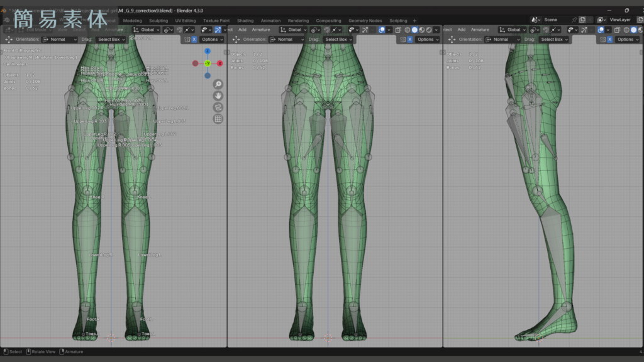Click the blue Z axis on navigation gizmo
Image resolution: width=644 pixels, height=362 pixels.
208,51
